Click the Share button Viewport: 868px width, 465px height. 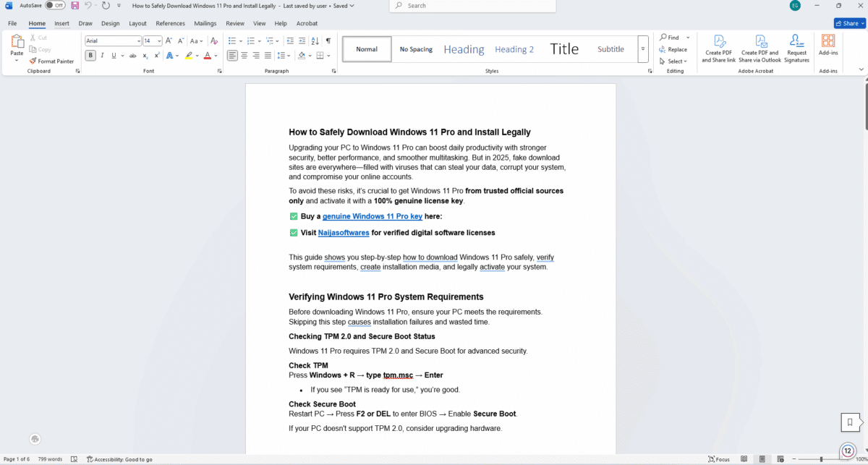pyautogui.click(x=848, y=22)
